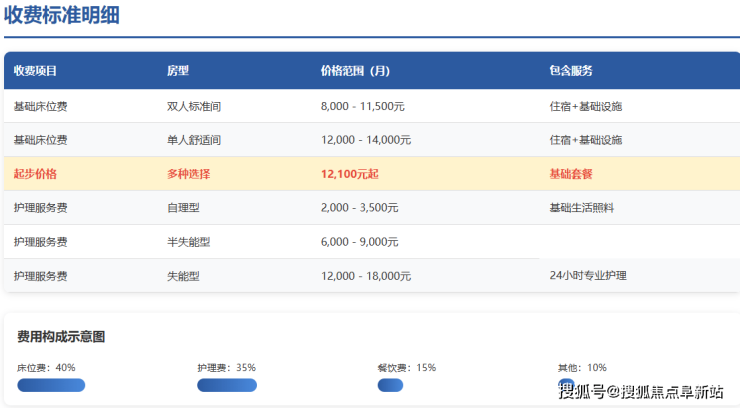The height and width of the screenshot is (408, 740).
Task: Click the 费用构成示意图 section title
Action: (x=61, y=337)
